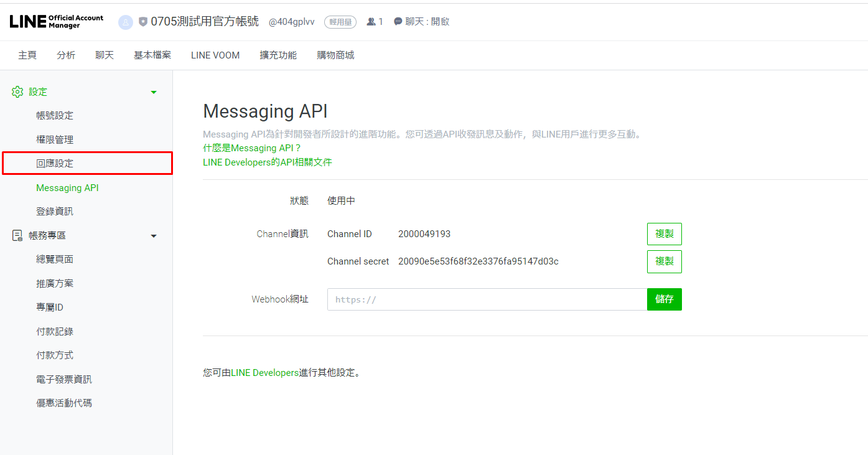Click the account name 0705測試用官方帳號
868x455 pixels.
pyautogui.click(x=205, y=21)
